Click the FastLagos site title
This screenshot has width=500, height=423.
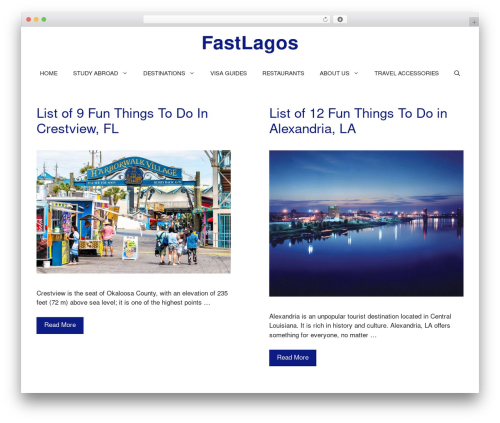tap(250, 43)
